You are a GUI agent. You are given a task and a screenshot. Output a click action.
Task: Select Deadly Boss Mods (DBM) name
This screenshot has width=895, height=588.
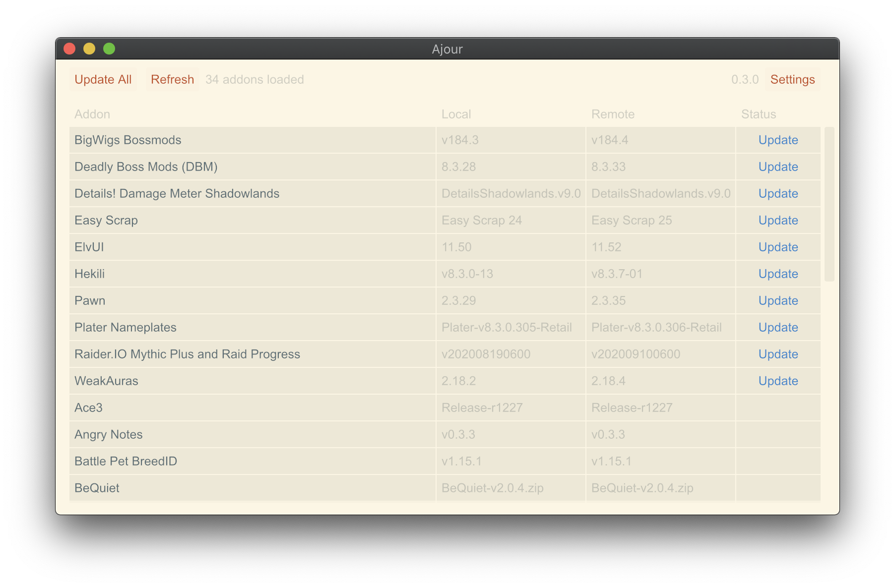[146, 167]
